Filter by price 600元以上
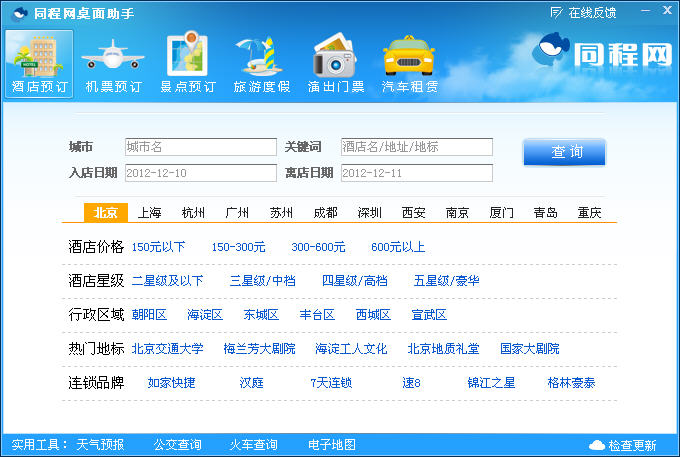Image resolution: width=680 pixels, height=457 pixels. (398, 247)
